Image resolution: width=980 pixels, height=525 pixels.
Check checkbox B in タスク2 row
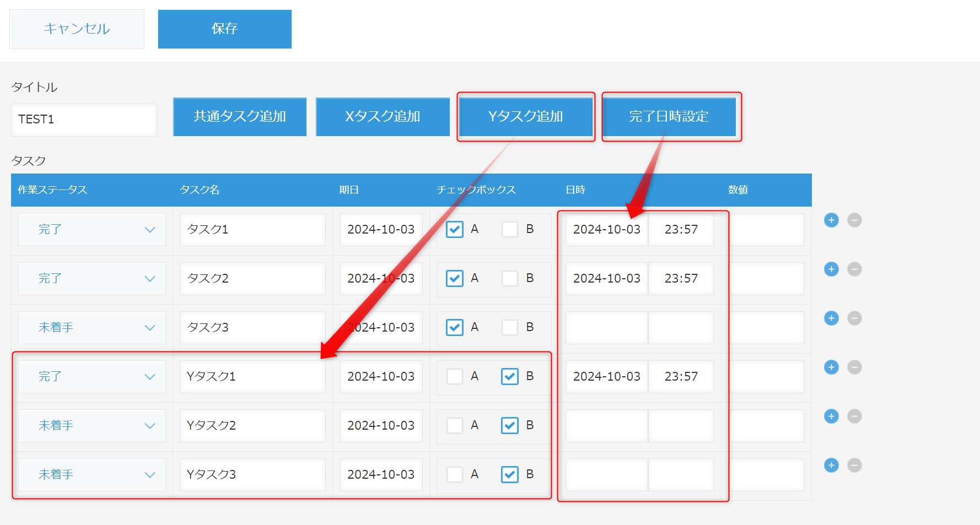coord(510,278)
